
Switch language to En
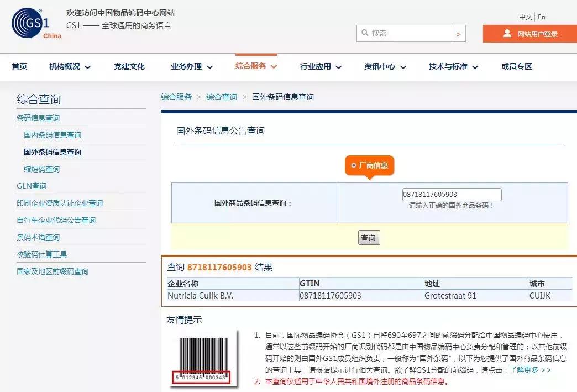tap(541, 17)
